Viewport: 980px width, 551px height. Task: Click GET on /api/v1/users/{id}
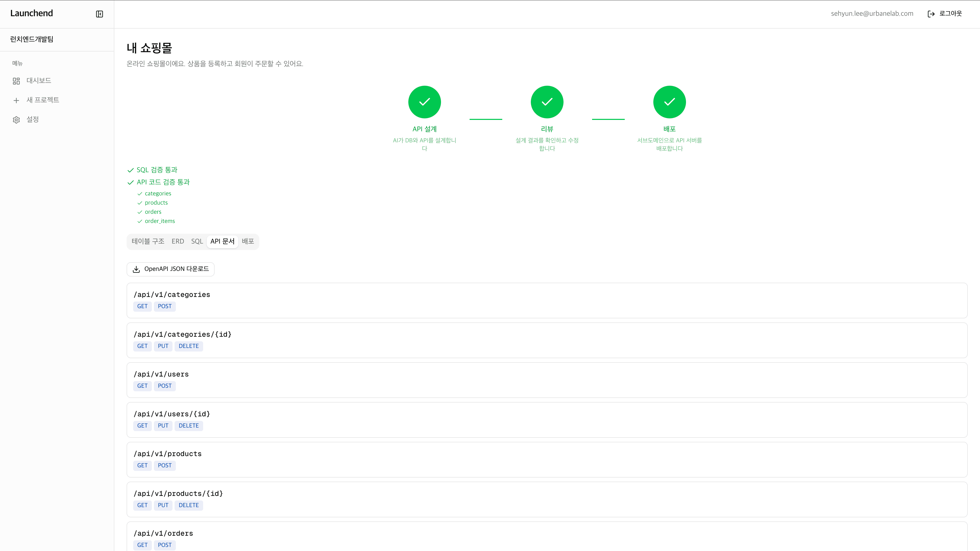[142, 426]
